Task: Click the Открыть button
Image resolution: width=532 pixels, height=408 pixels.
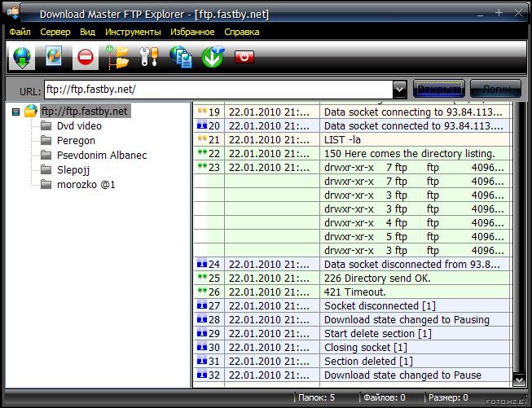Action: coord(439,89)
